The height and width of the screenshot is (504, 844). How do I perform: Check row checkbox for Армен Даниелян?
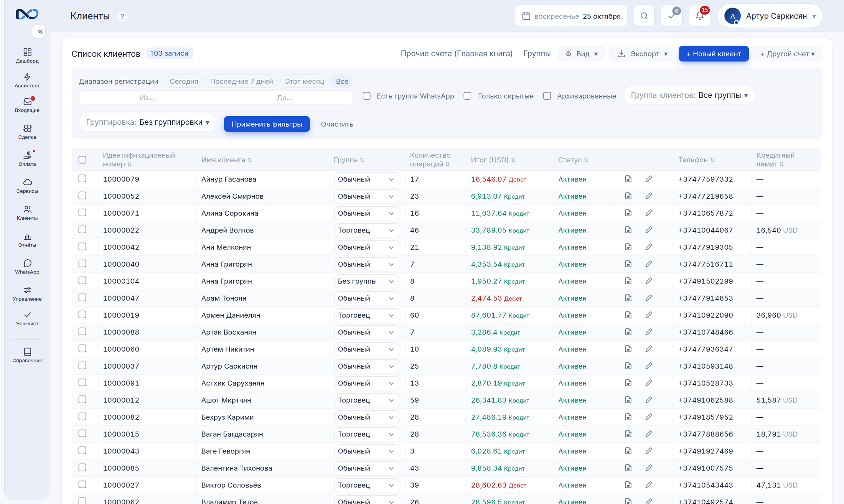82,315
